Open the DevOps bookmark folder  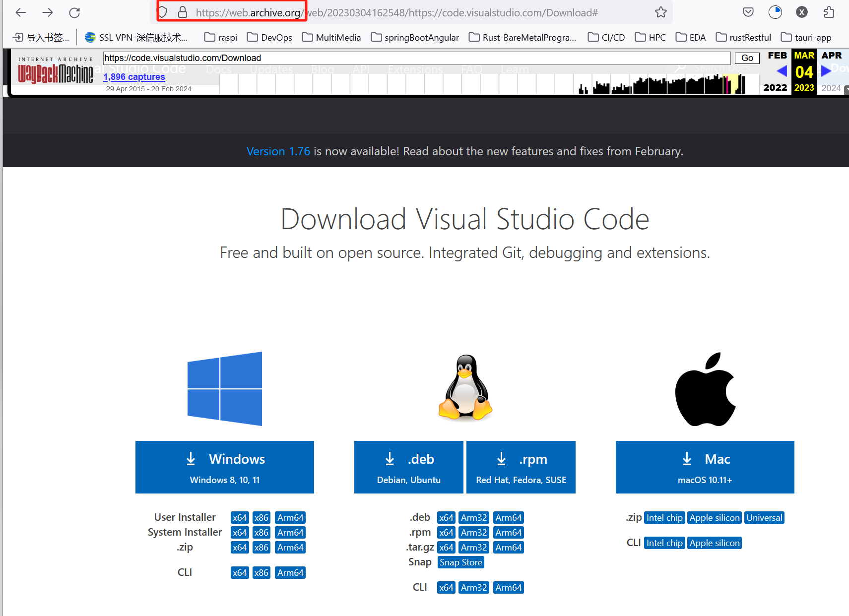click(x=269, y=37)
